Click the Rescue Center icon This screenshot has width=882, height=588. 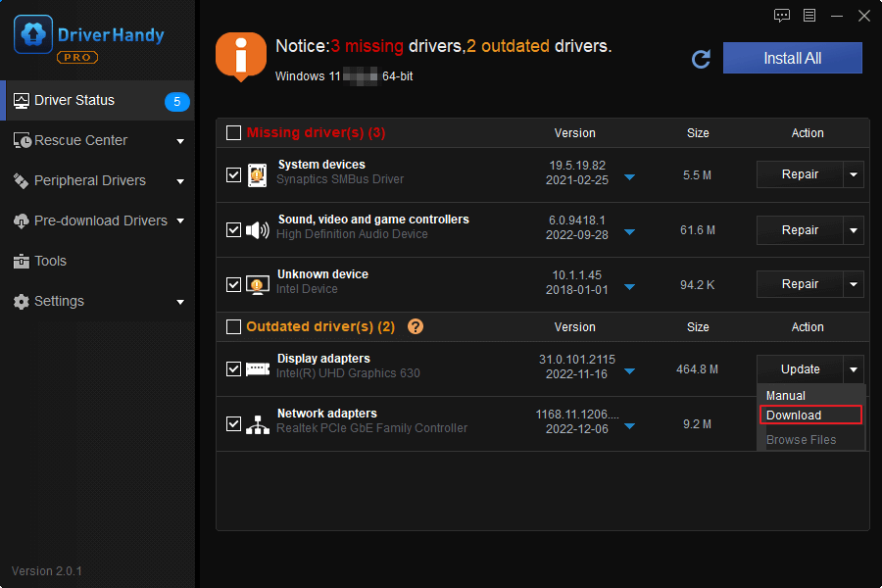(22, 141)
